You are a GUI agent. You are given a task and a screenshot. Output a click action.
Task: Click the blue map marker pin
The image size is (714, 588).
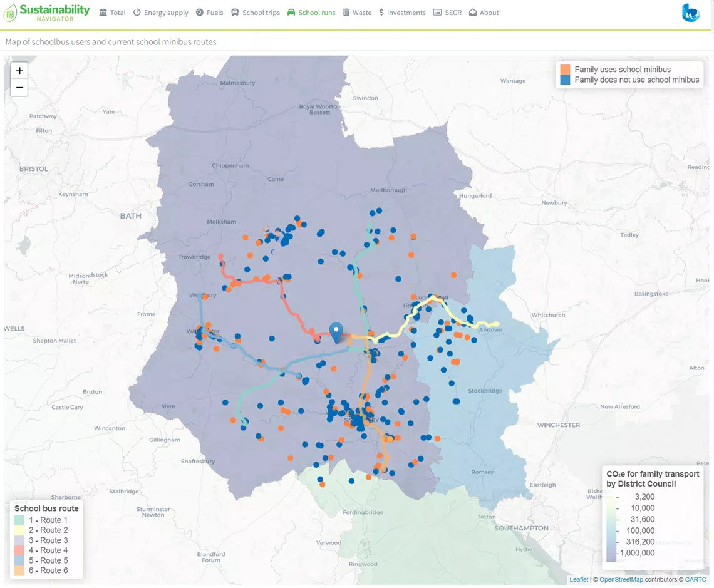click(x=336, y=330)
